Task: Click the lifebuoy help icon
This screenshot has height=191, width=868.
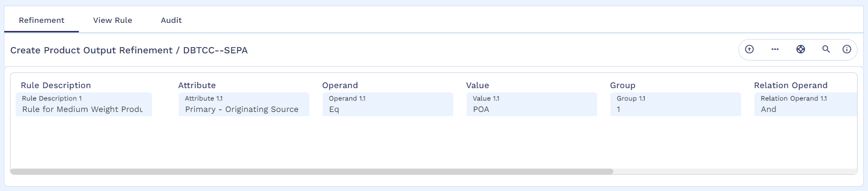Action: click(x=801, y=49)
